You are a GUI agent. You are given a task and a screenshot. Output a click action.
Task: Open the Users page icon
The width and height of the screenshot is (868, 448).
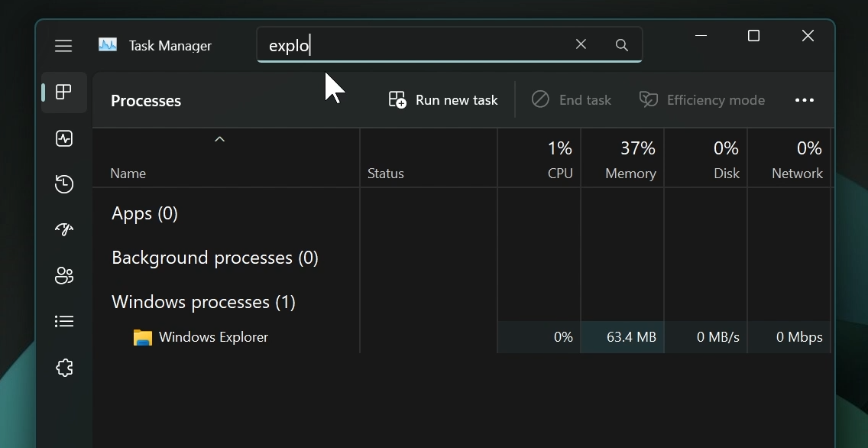[63, 275]
